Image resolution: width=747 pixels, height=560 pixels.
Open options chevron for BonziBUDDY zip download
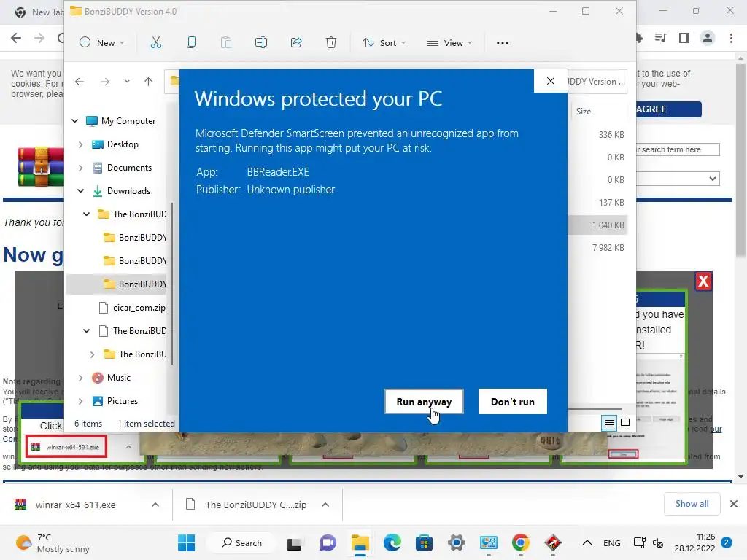[x=325, y=505]
